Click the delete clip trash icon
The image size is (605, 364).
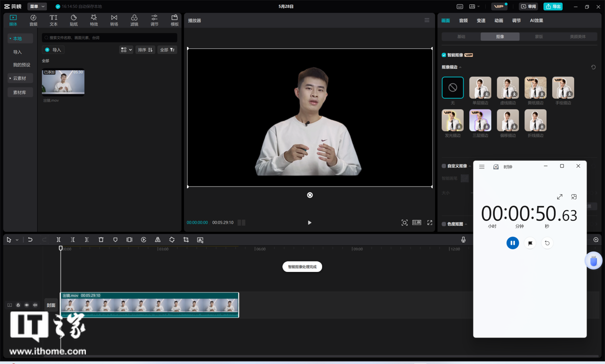point(101,240)
